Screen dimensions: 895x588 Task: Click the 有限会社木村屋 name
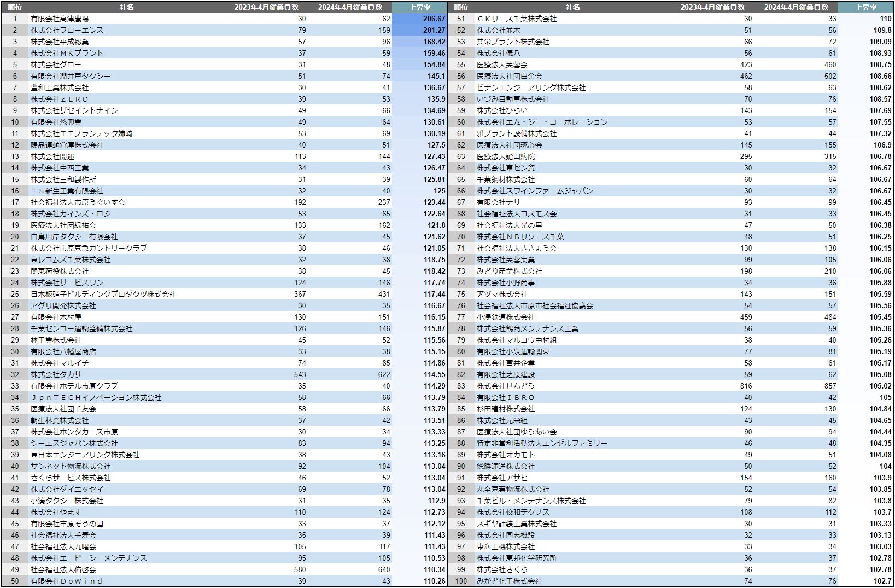pos(56,317)
